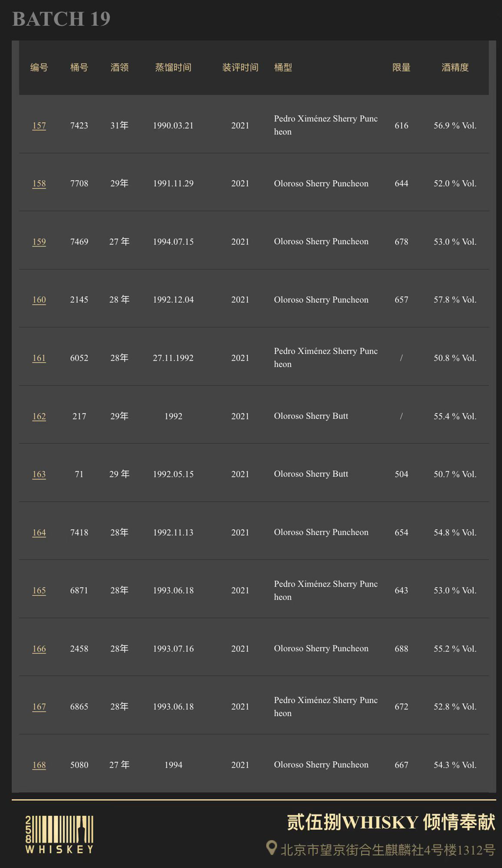
Task: Click the Beijing address text in footer
Action: [x=387, y=850]
